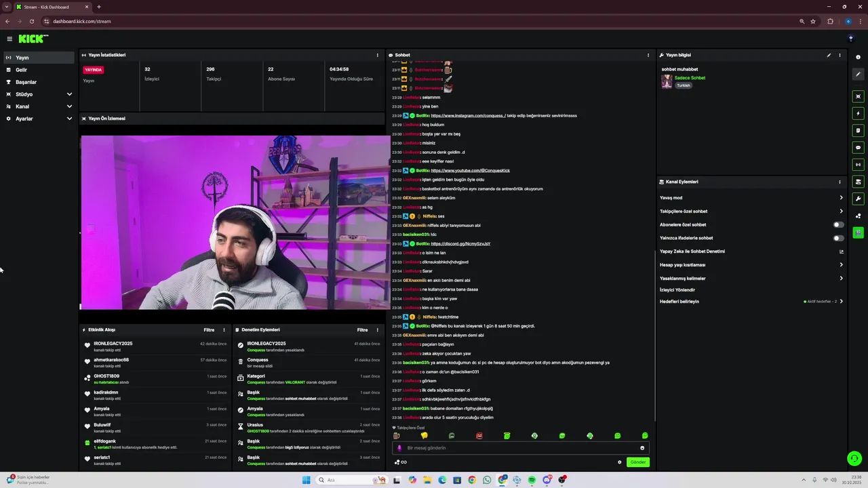The image size is (868, 488).
Task: Click the pencil edit icon in the right sidebar
Action: [858, 75]
